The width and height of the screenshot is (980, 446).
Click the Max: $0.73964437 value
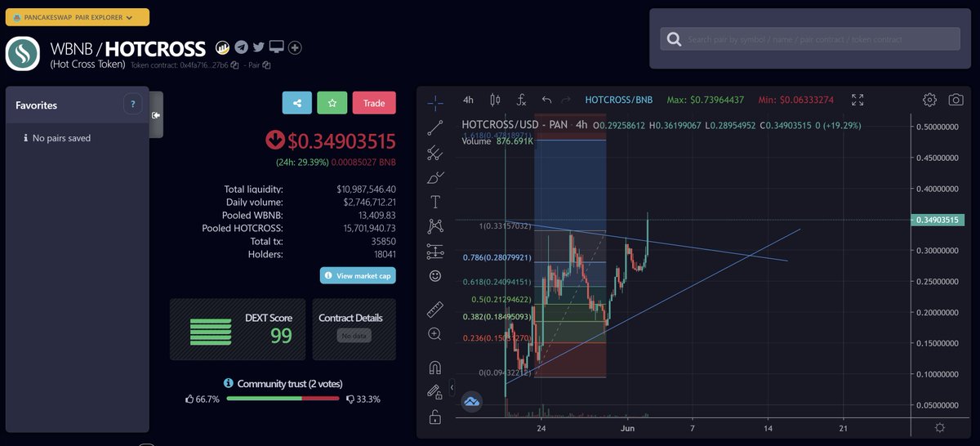(x=706, y=100)
